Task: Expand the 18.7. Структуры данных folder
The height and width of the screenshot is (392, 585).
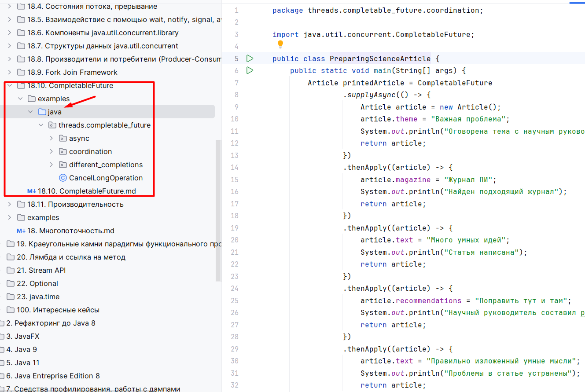Action: 9,46
